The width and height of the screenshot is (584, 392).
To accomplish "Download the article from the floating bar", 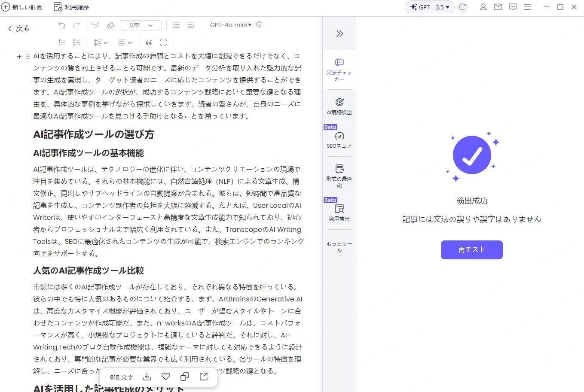I will click(147, 377).
